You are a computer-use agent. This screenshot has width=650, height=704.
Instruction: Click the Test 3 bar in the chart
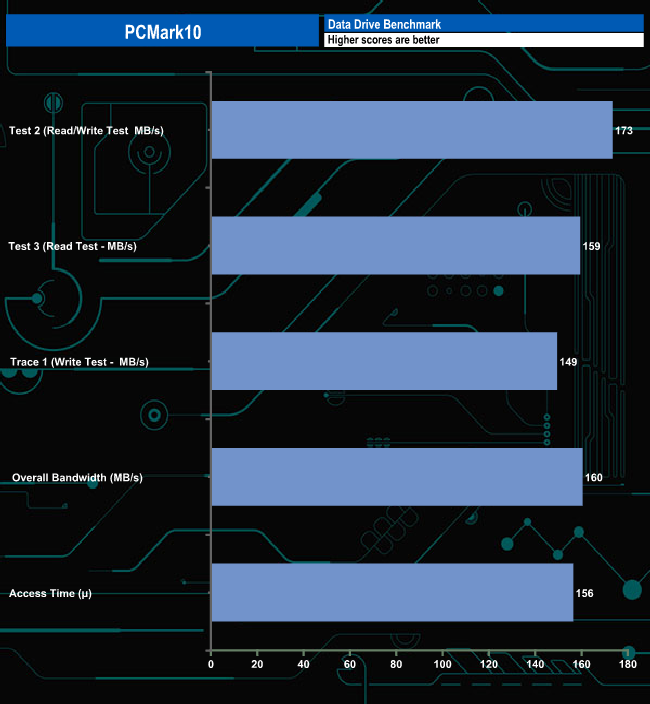(x=396, y=246)
